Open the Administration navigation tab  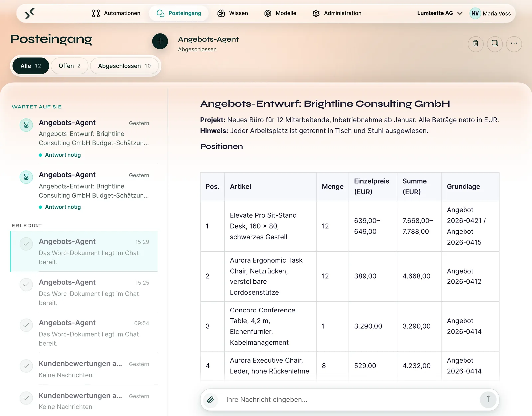[x=337, y=13]
